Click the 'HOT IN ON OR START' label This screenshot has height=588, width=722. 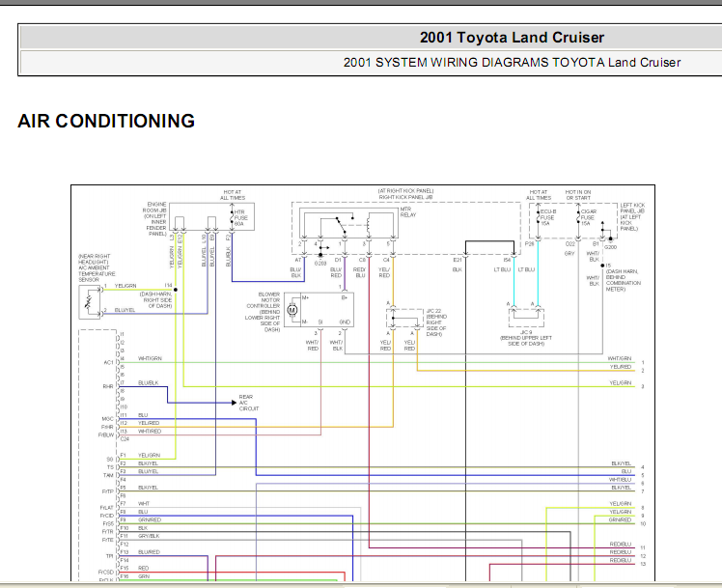578,195
